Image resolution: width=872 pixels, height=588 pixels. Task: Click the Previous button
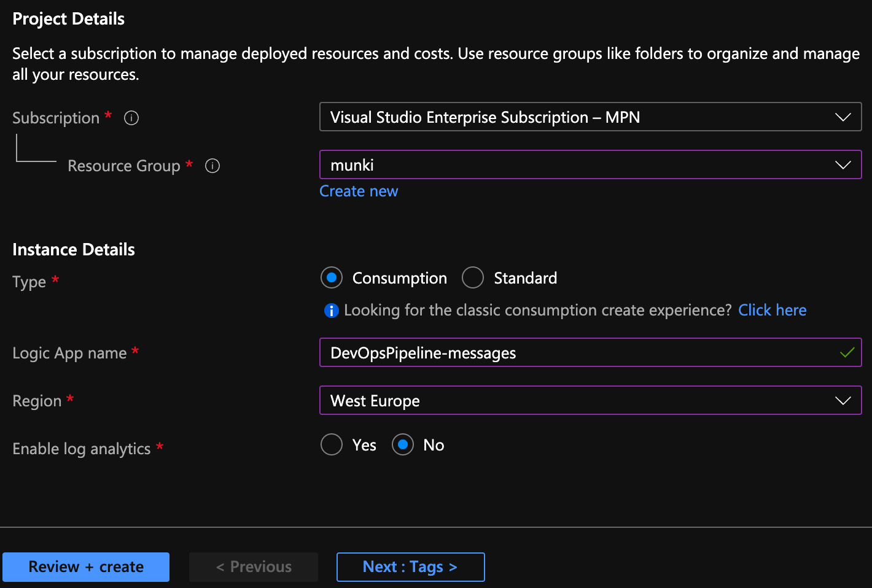tap(254, 567)
